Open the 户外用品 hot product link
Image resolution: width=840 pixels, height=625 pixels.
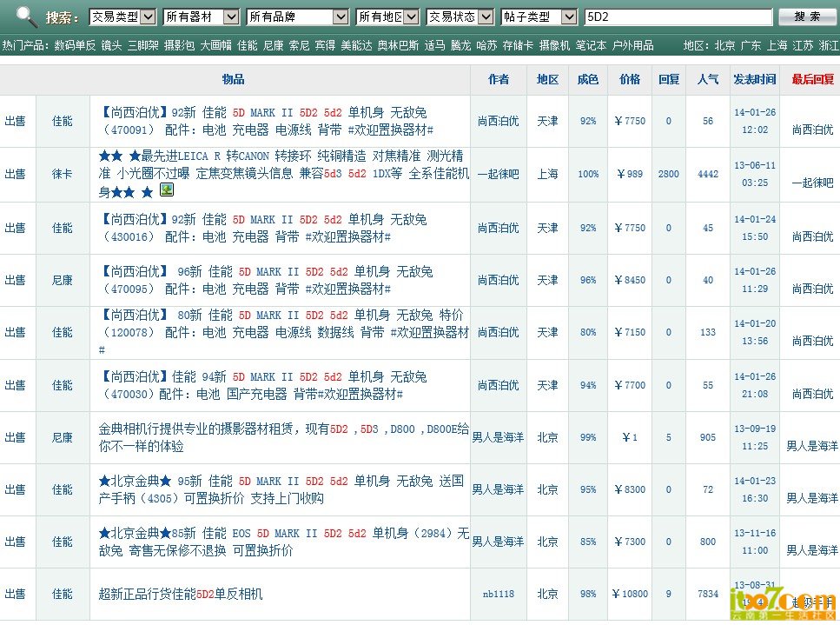(633, 45)
